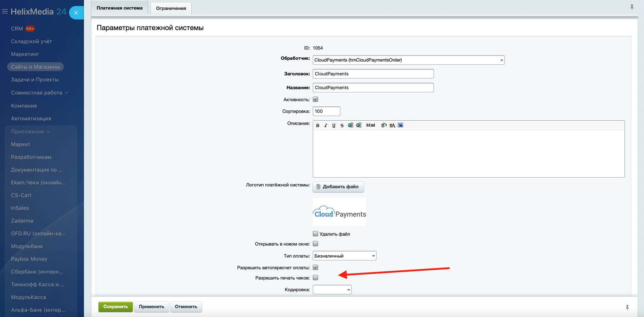This screenshot has height=317, width=644.
Task: Switch description editor to html mode
Action: (371, 125)
